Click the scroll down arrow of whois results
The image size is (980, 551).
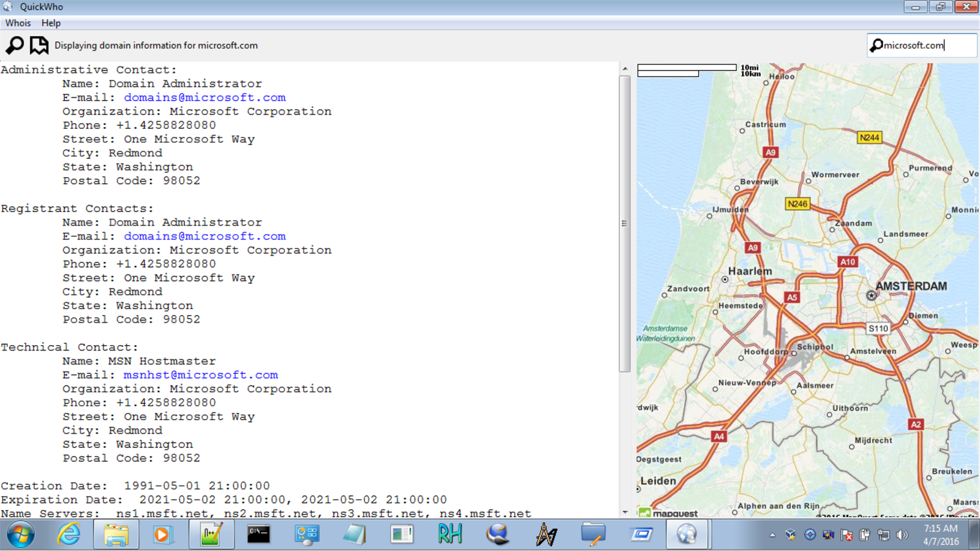point(625,512)
